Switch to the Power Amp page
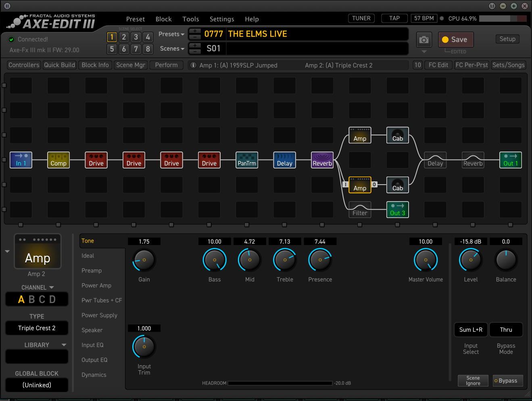 pyautogui.click(x=96, y=285)
